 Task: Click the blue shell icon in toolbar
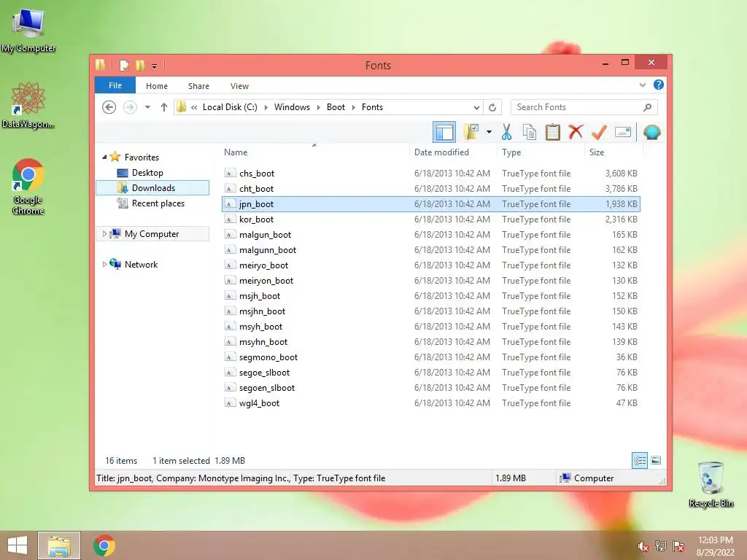click(x=651, y=132)
